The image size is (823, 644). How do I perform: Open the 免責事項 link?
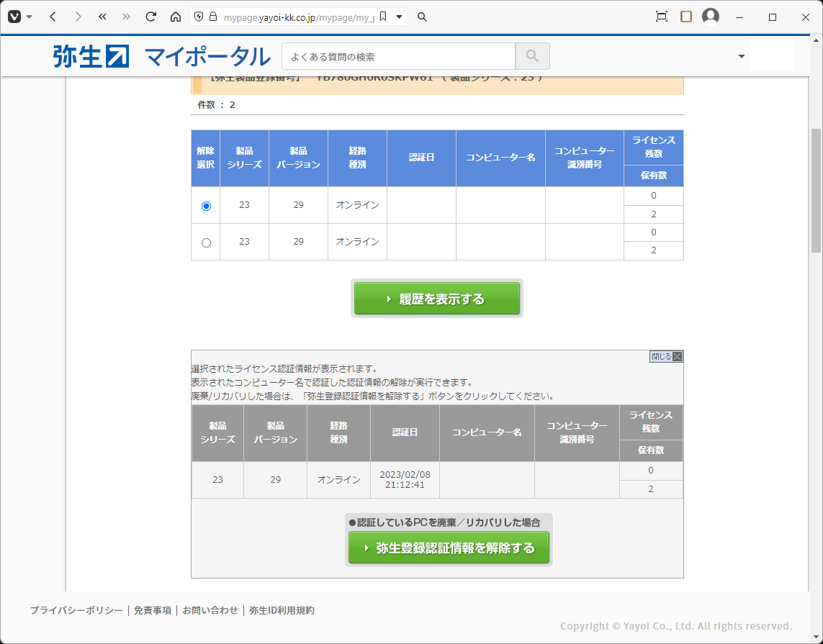[x=153, y=610]
